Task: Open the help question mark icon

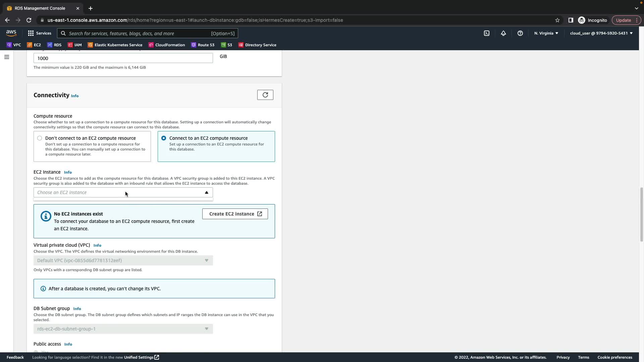Action: tap(520, 33)
